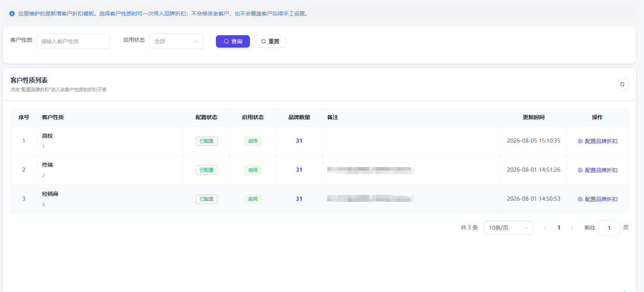Click the 前往 page number input
Screen dimensions: 644x292
tap(609, 228)
